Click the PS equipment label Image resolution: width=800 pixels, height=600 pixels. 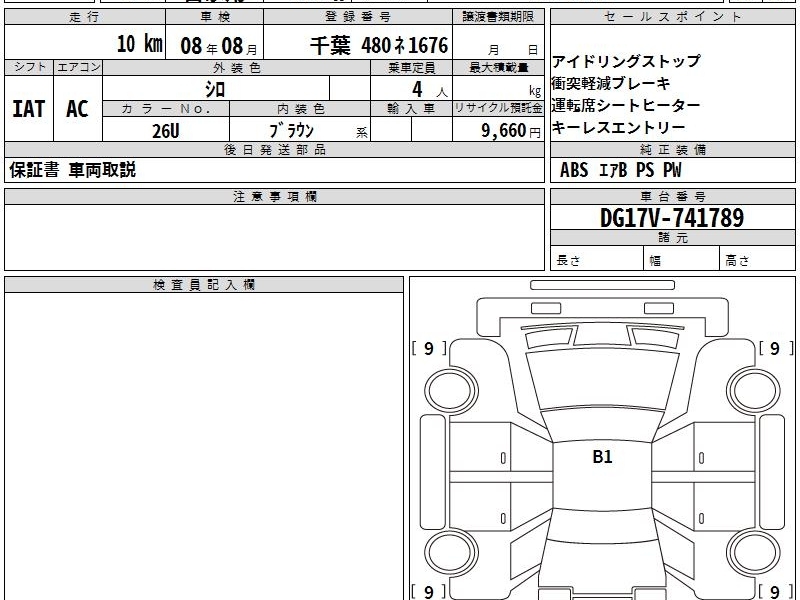tap(645, 170)
